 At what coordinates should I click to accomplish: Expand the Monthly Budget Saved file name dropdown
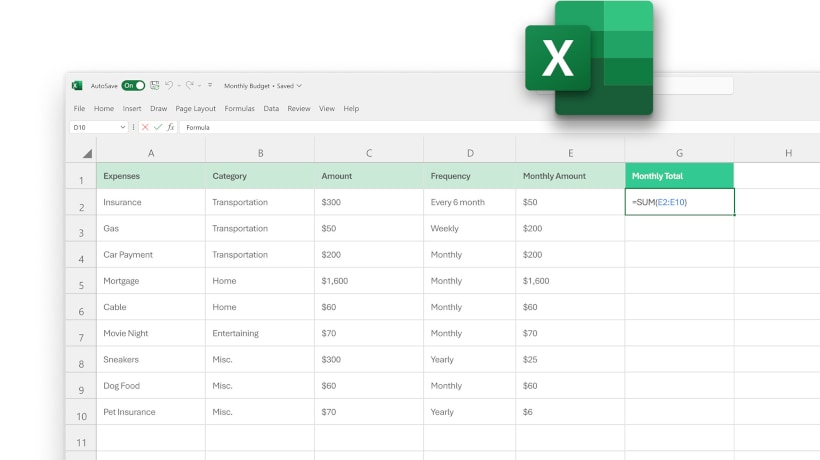[299, 86]
